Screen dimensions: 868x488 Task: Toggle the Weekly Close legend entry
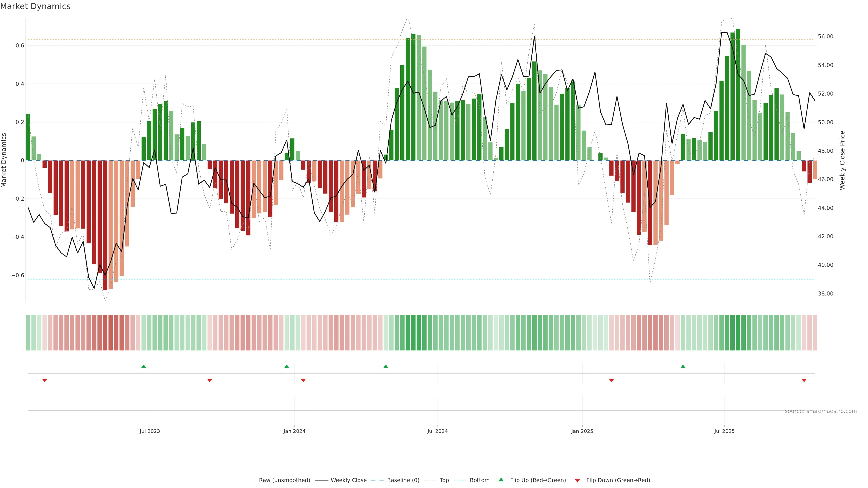coord(348,480)
